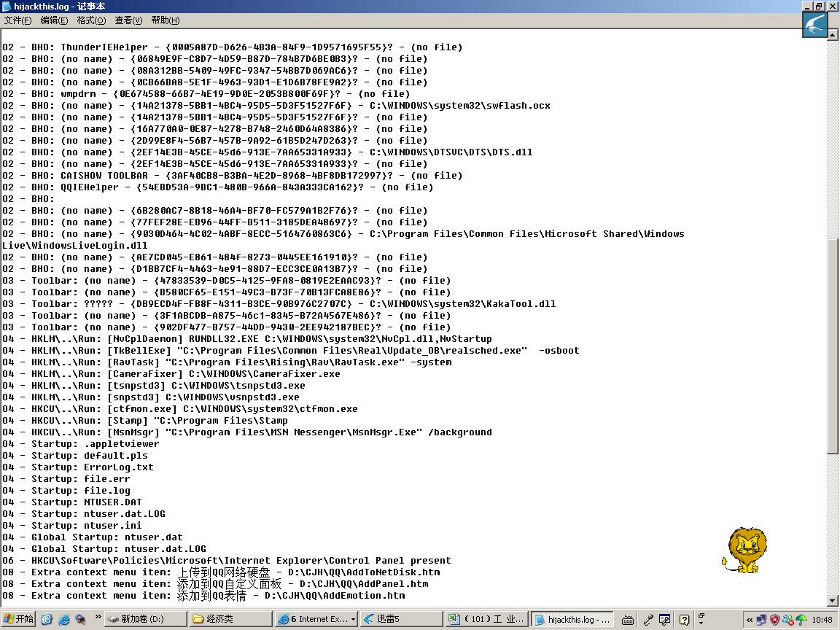This screenshot has width=840, height=630.
Task: Open the 开始 Start menu
Action: [x=17, y=619]
